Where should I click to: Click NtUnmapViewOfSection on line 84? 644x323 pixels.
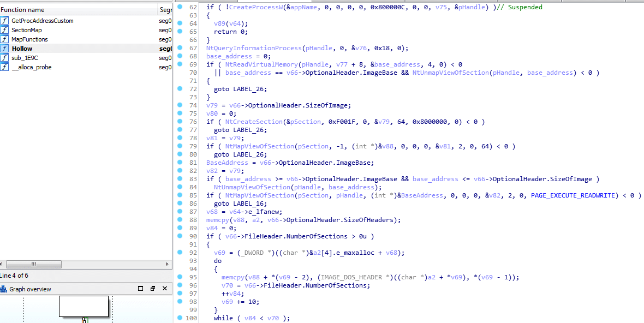tap(252, 187)
